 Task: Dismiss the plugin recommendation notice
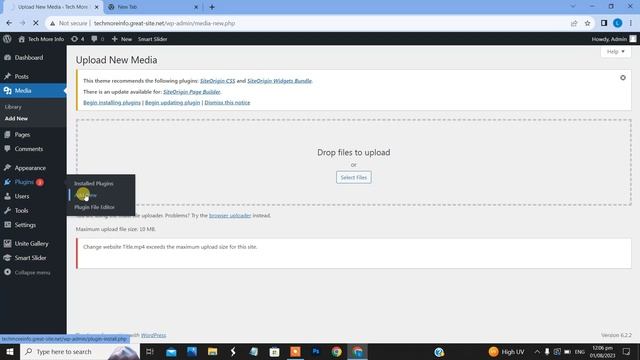(623, 78)
